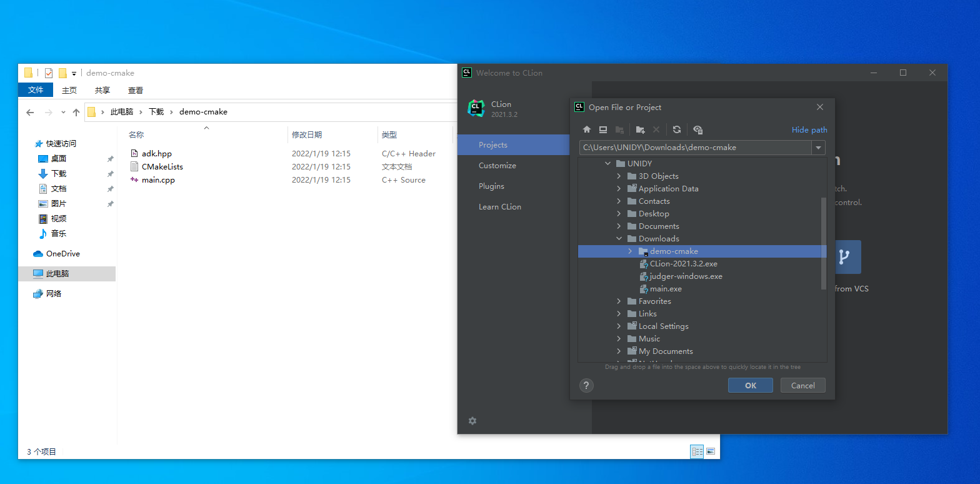The width and height of the screenshot is (980, 484).
Task: Select Projects in CLion welcome sidebar
Action: pos(513,145)
